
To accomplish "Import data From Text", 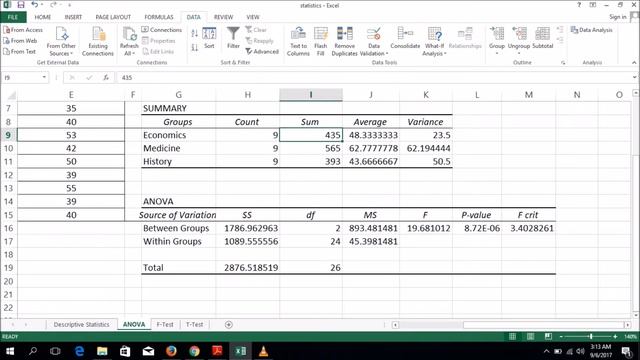I will click(x=20, y=52).
